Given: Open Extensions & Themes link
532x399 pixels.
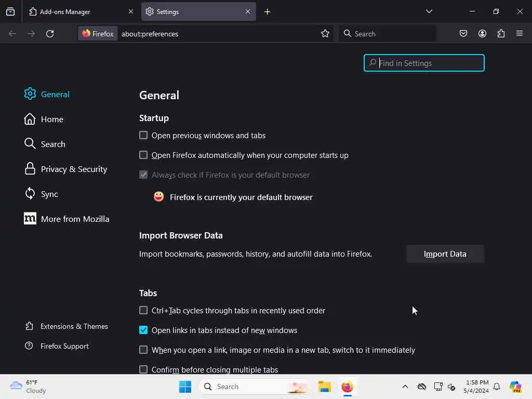Looking at the screenshot, I should coord(66,326).
